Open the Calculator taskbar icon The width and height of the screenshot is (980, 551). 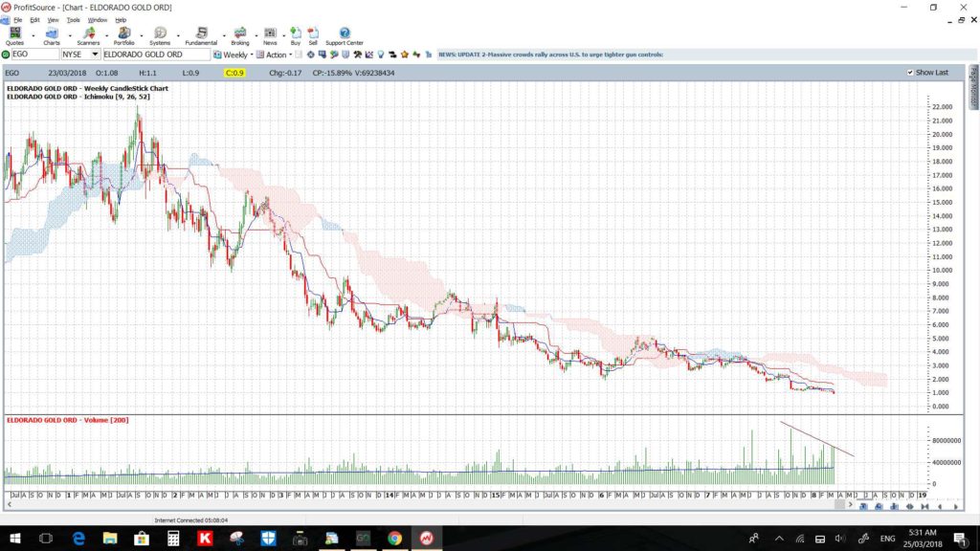[x=173, y=538]
